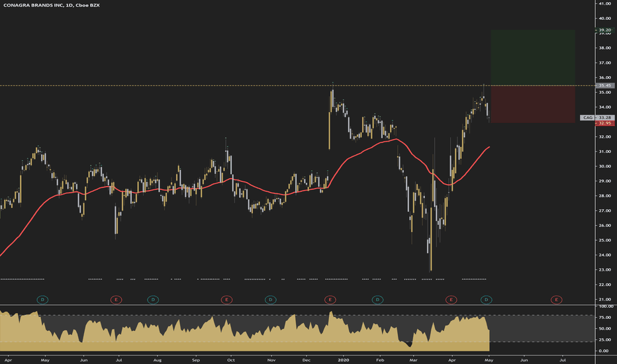Click the 100.00 level on the oscillator scale

click(606, 306)
